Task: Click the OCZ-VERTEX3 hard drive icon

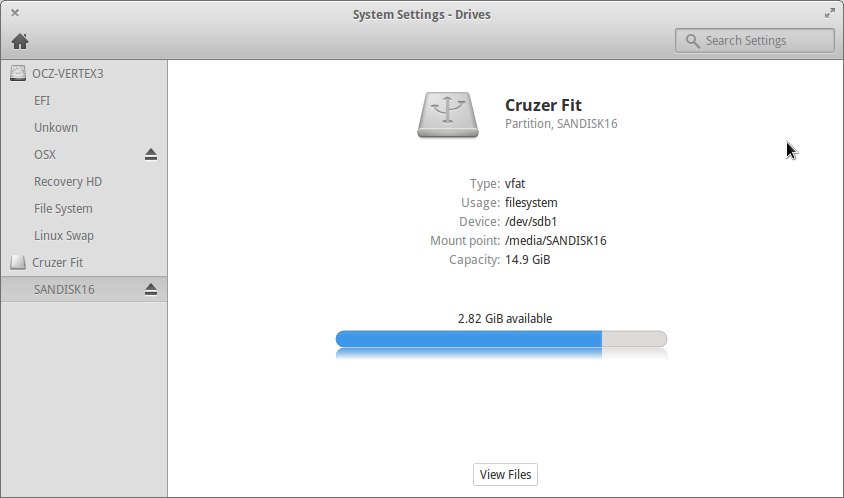Action: pos(18,73)
